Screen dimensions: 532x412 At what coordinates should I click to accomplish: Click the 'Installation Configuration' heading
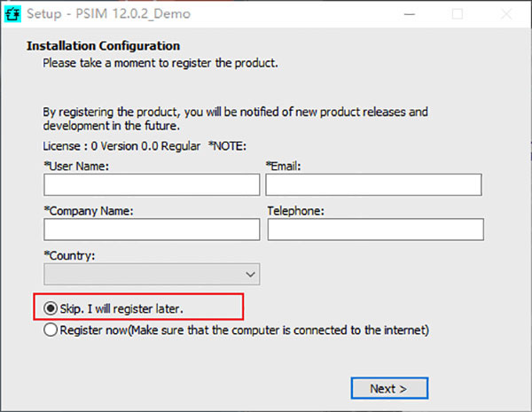pyautogui.click(x=103, y=46)
